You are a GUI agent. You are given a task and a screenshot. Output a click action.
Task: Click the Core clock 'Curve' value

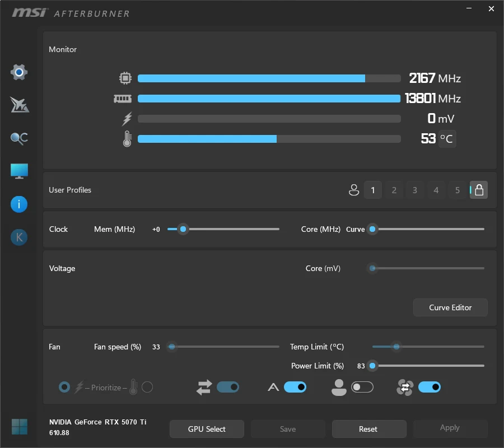click(355, 230)
